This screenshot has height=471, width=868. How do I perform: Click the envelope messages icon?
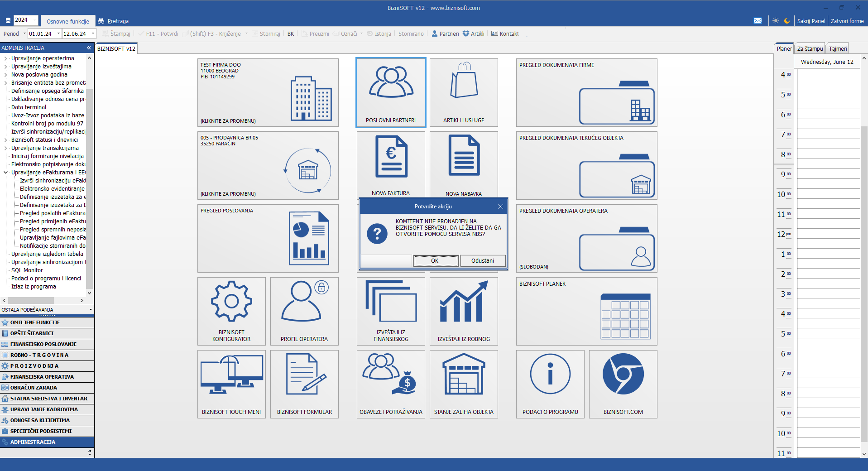758,21
